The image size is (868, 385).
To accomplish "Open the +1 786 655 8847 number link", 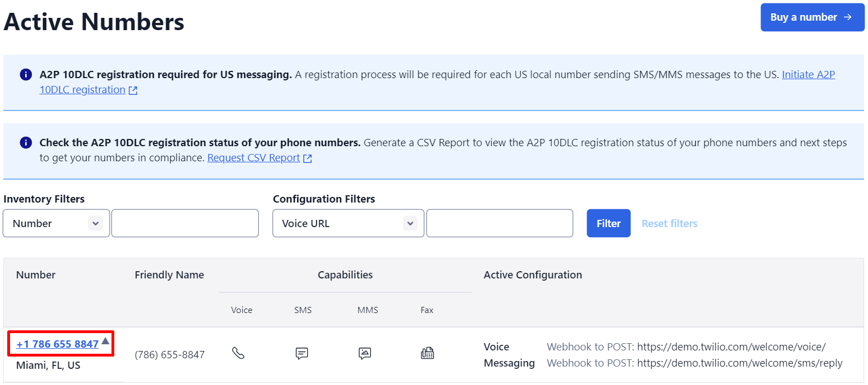I will [57, 344].
